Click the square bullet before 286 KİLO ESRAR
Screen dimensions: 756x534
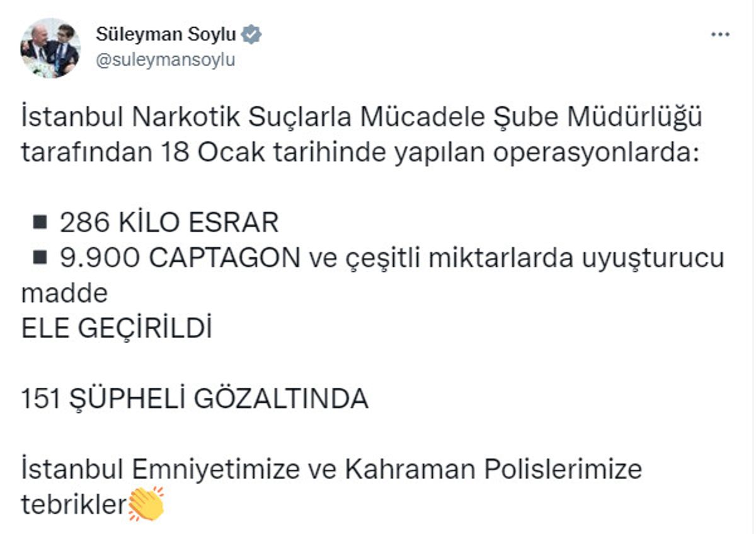tap(40, 222)
